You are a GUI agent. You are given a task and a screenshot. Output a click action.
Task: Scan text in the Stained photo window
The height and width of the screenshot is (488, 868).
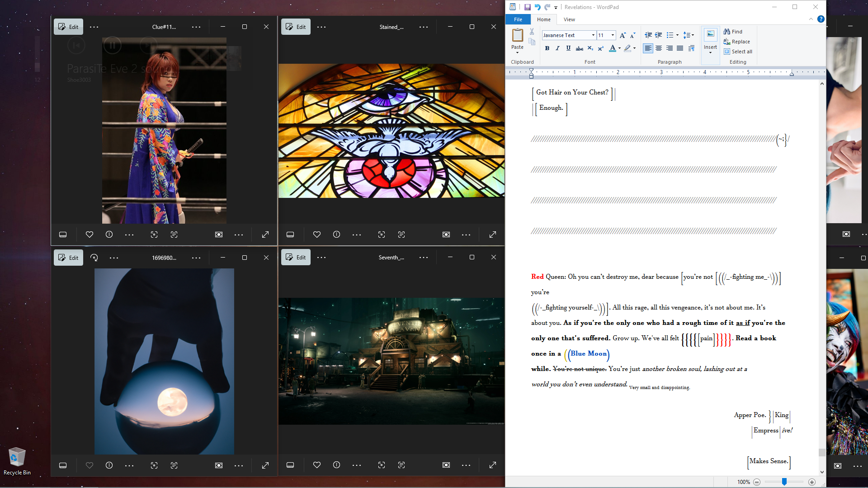pos(401,235)
